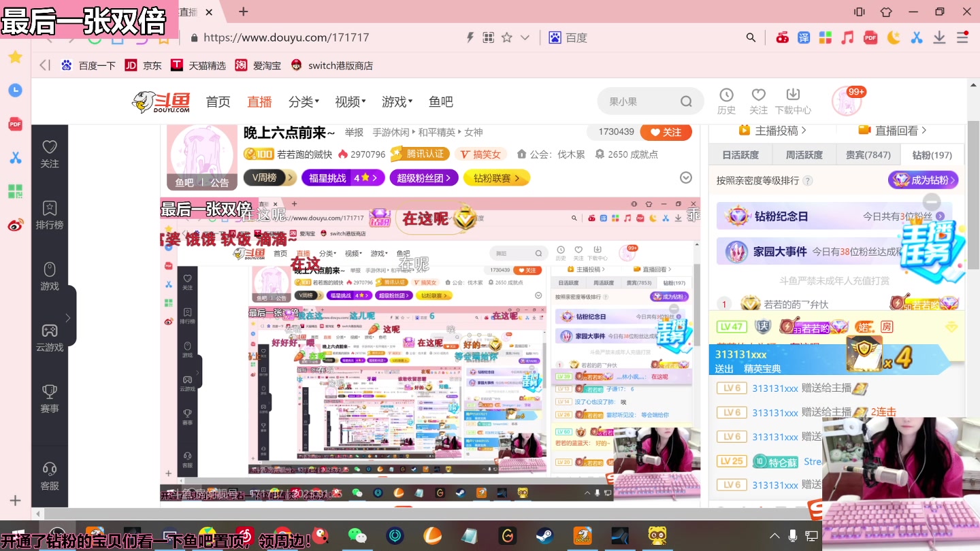Open the PDF tool icon in the browser toolbar

[870, 37]
